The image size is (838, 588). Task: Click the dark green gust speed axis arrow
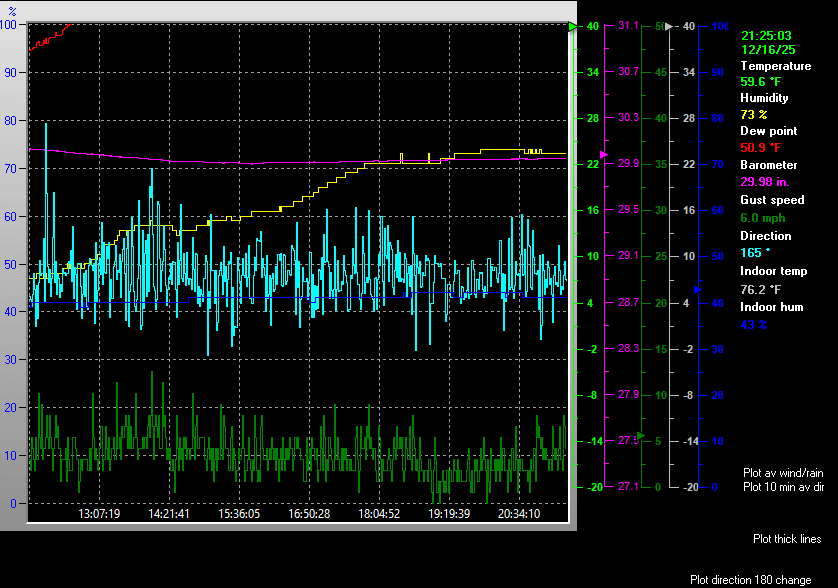pyautogui.click(x=642, y=435)
